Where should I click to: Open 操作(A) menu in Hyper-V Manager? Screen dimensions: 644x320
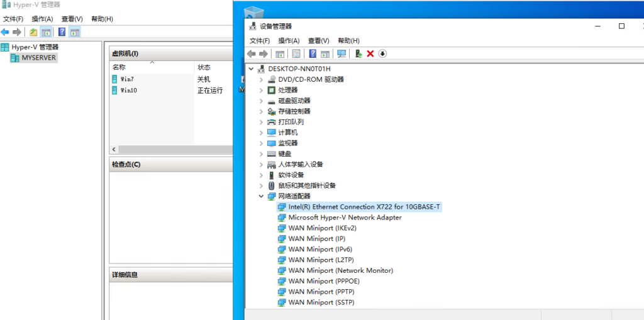pyautogui.click(x=43, y=19)
